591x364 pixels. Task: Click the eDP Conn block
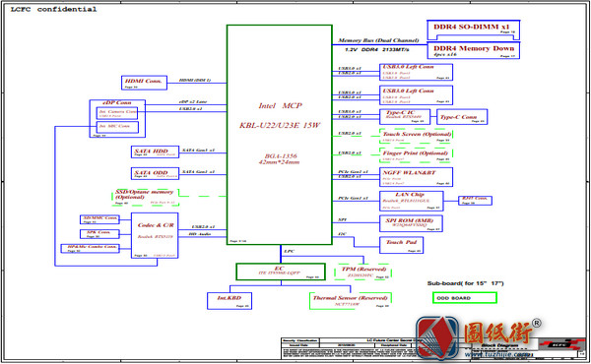pyautogui.click(x=117, y=119)
